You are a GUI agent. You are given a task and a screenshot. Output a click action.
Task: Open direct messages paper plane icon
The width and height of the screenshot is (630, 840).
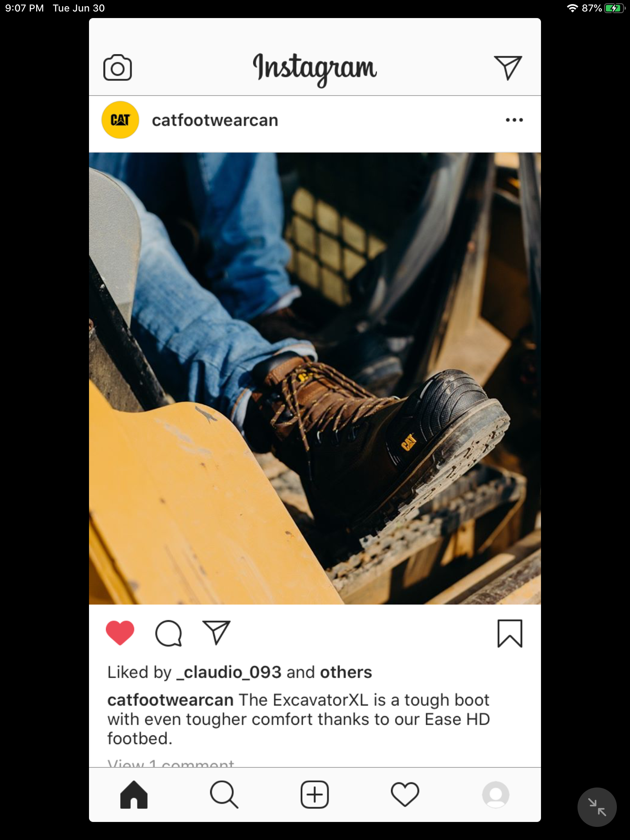point(508,68)
